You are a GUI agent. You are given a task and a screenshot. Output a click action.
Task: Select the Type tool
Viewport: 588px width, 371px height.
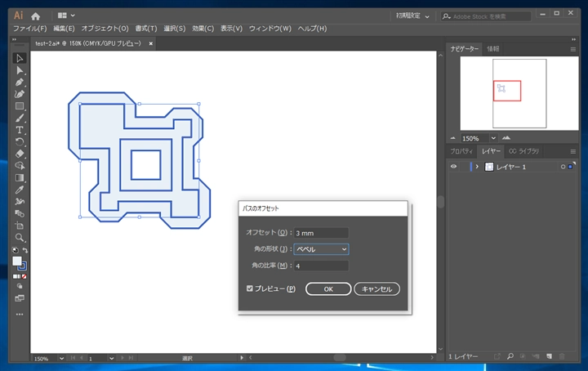click(x=20, y=130)
